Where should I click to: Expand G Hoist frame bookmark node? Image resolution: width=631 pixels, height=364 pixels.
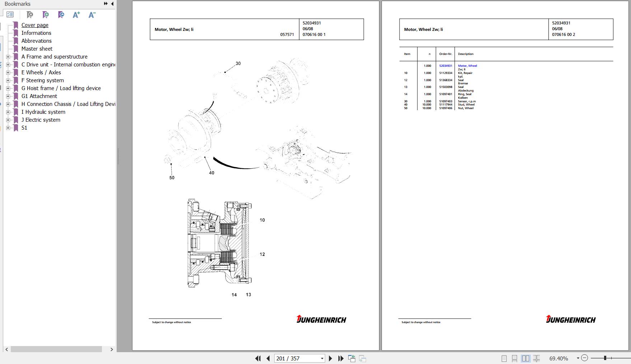coord(8,88)
